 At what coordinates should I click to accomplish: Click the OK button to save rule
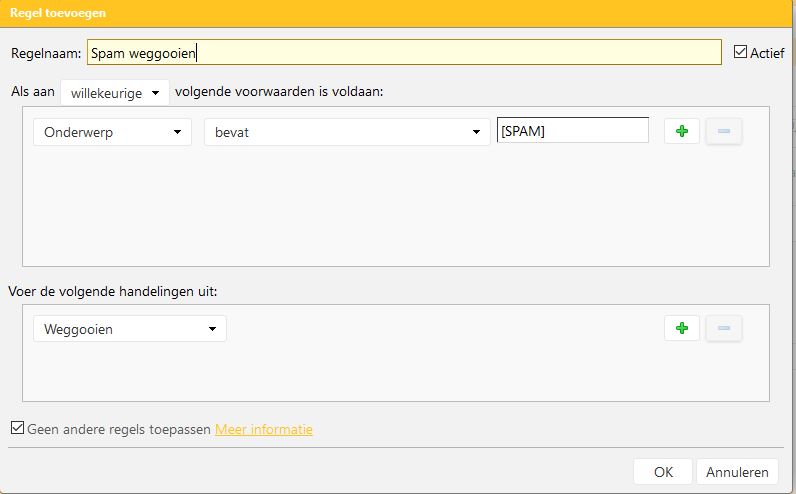coord(663,472)
